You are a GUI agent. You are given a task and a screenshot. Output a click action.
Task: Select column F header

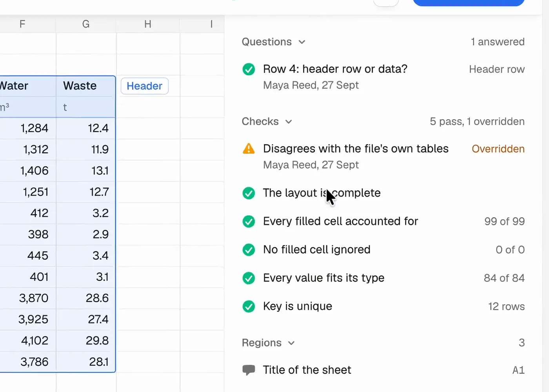pyautogui.click(x=22, y=24)
